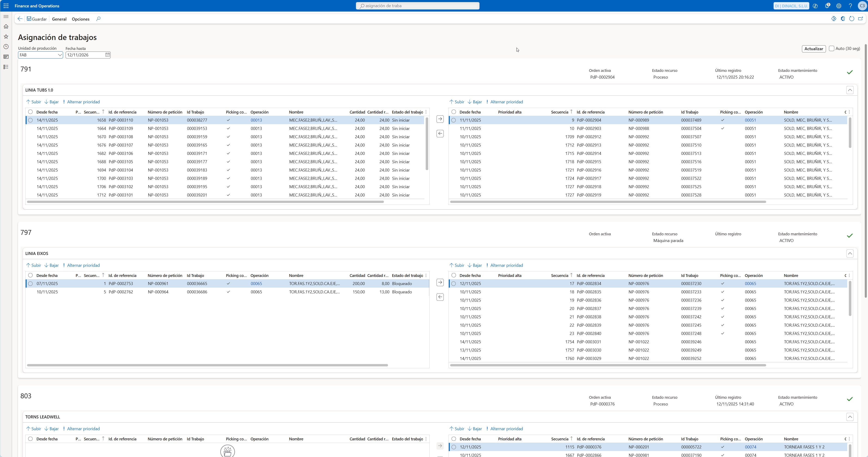
Task: Show Recent pages clock icon
Action: tap(6, 46)
